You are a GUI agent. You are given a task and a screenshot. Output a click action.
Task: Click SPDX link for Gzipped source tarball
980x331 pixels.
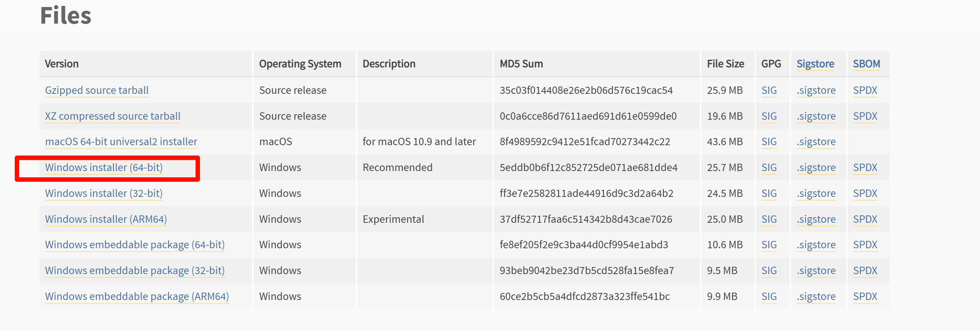coord(865,90)
